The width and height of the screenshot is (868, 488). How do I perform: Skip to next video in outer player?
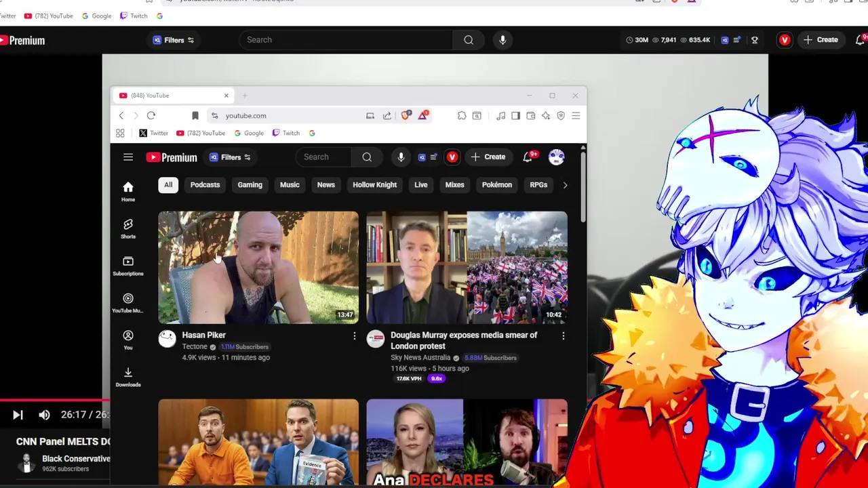point(18,415)
